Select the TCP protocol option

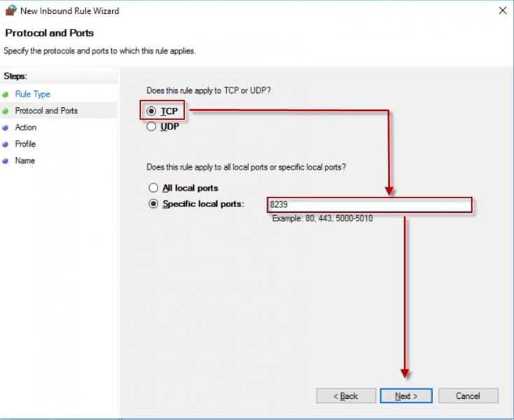(x=152, y=111)
